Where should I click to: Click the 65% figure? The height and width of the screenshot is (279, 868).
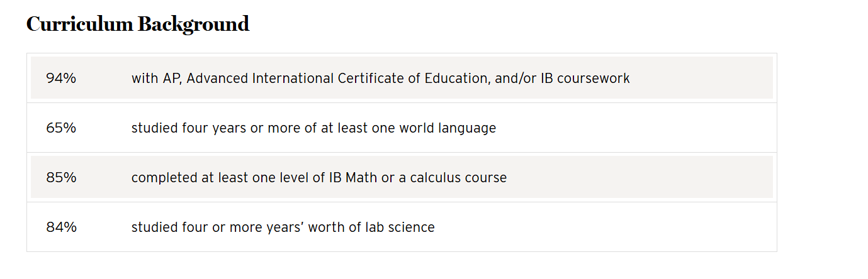pos(61,128)
